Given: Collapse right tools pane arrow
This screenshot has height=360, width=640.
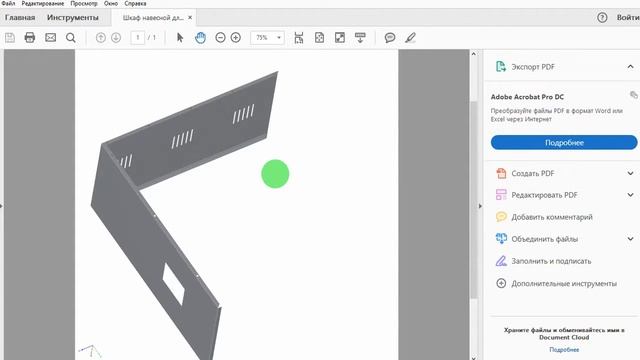Looking at the screenshot, I should point(480,206).
